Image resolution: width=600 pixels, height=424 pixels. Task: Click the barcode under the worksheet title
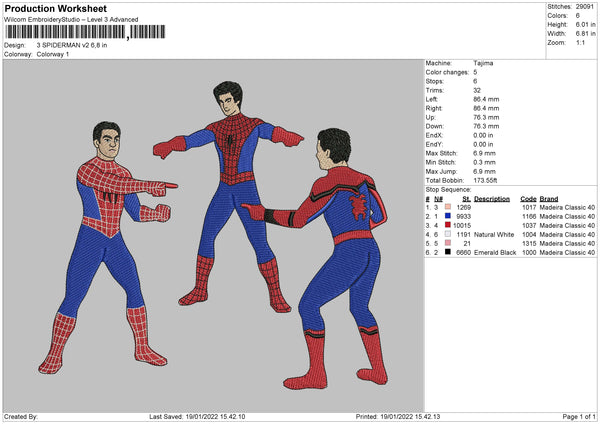coord(85,32)
